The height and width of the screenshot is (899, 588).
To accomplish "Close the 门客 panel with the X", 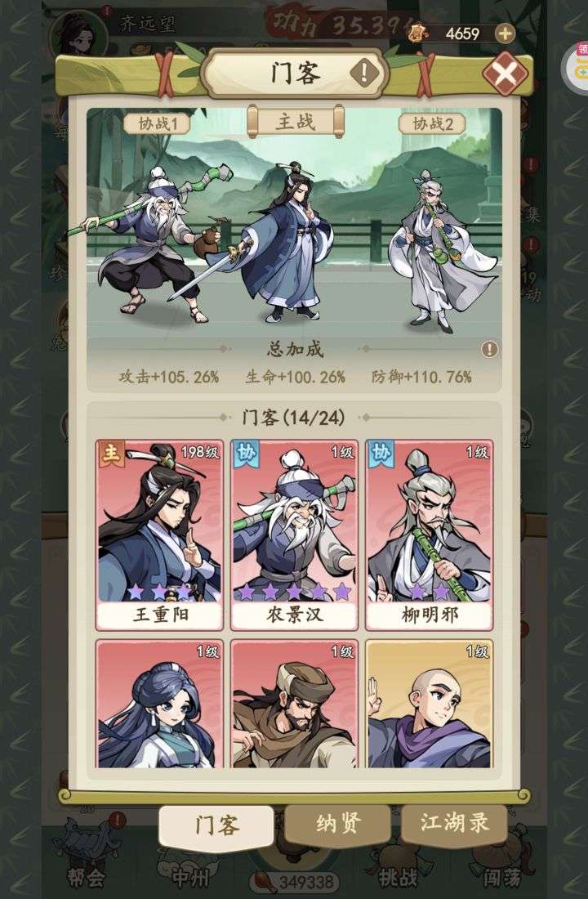I will coord(505,74).
